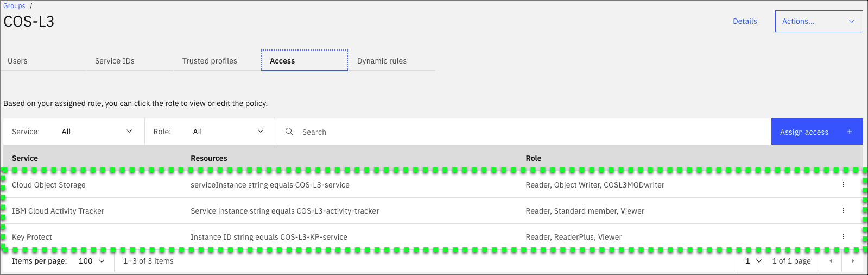Click the '1 of 1 page' text
The height and width of the screenshot is (275, 868).
coord(791,261)
